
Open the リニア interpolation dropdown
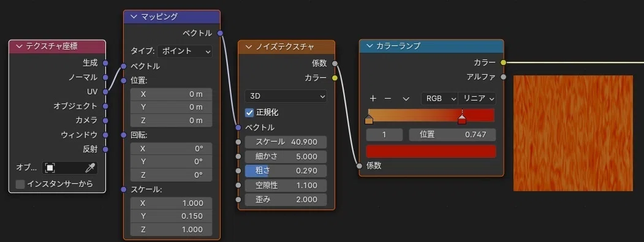(477, 99)
